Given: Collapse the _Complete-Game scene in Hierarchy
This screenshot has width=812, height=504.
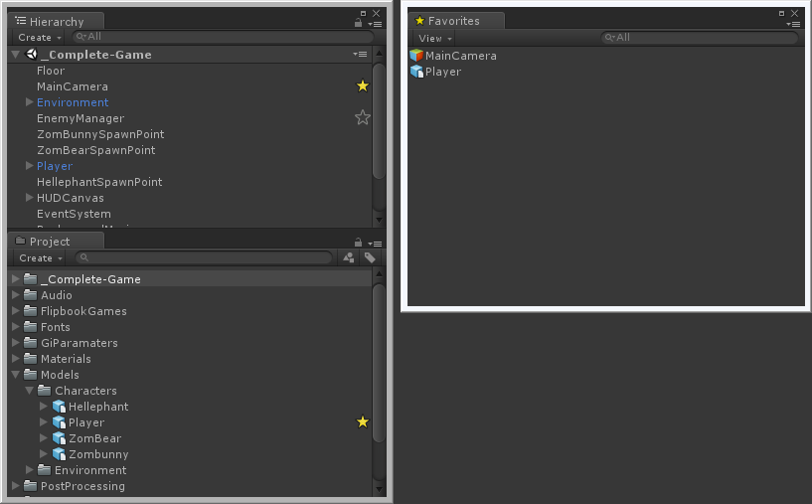Looking at the screenshot, I should (x=16, y=54).
